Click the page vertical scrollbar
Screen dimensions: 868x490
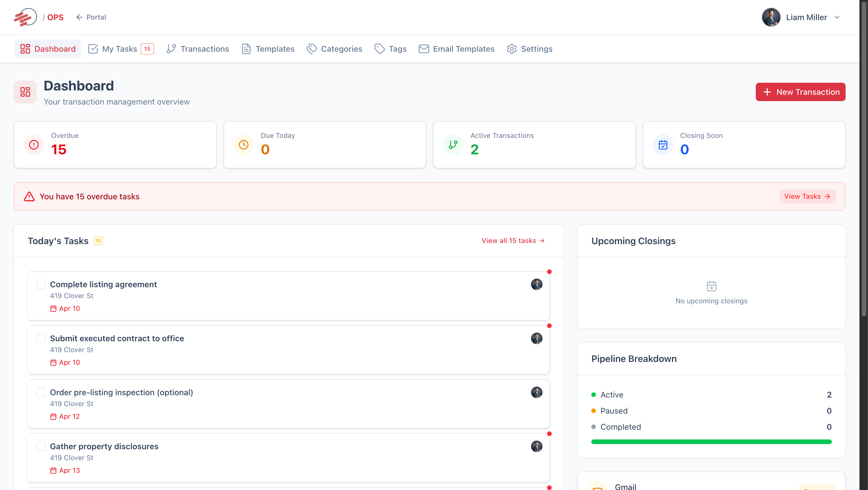(864, 159)
